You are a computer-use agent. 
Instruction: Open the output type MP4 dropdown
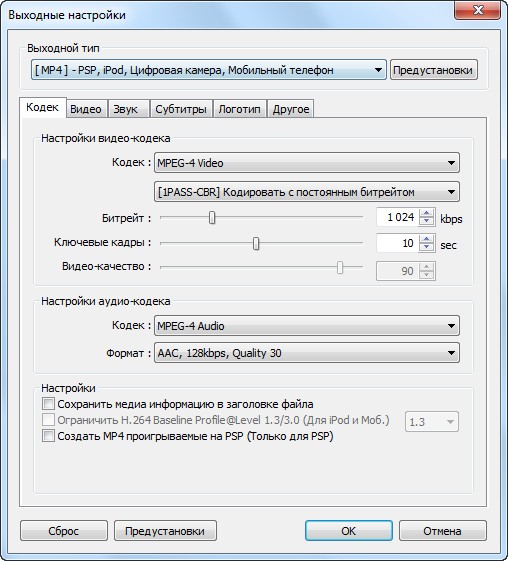pyautogui.click(x=209, y=70)
